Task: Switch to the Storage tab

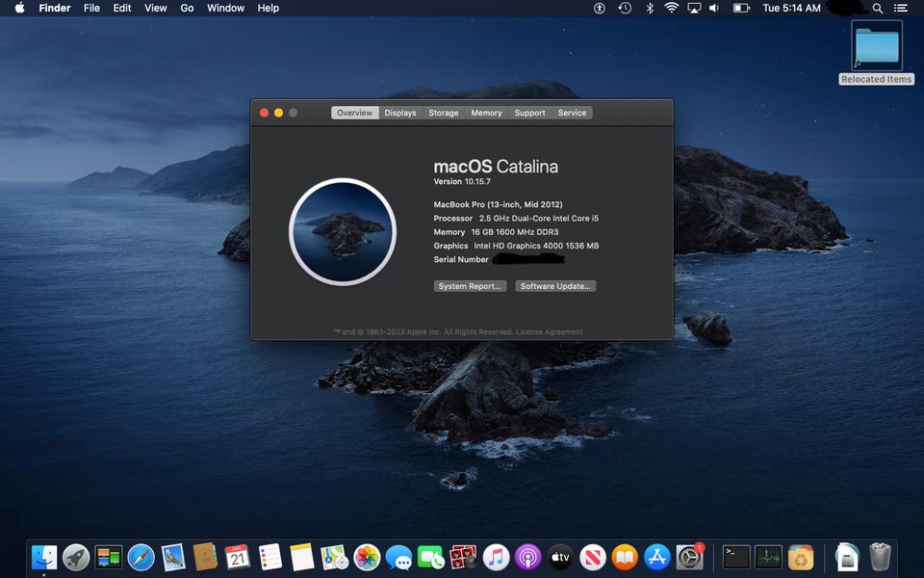Action: (444, 113)
